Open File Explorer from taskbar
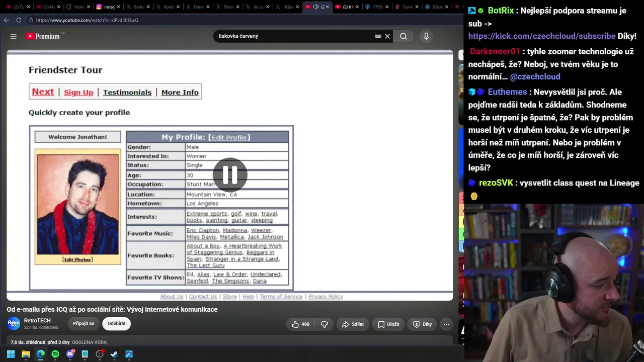Image resolution: width=644 pixels, height=362 pixels. click(x=26, y=354)
